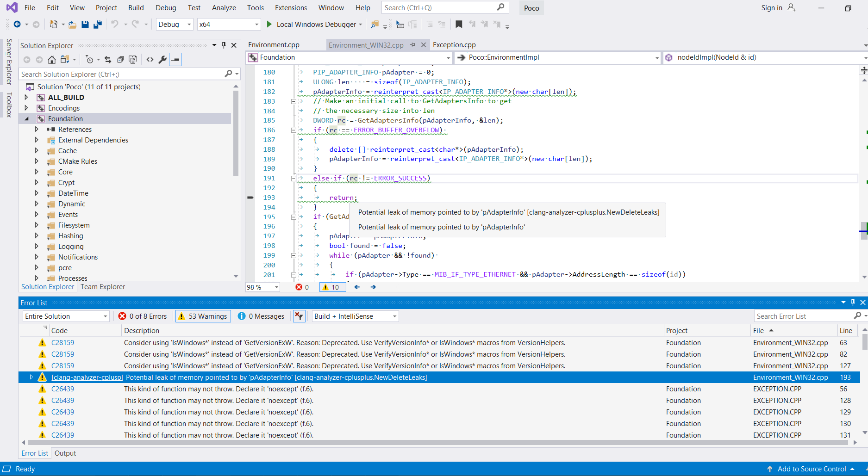Image resolution: width=868 pixels, height=476 pixels.
Task: Toggle the Preview Selected Items button
Action: tap(175, 60)
